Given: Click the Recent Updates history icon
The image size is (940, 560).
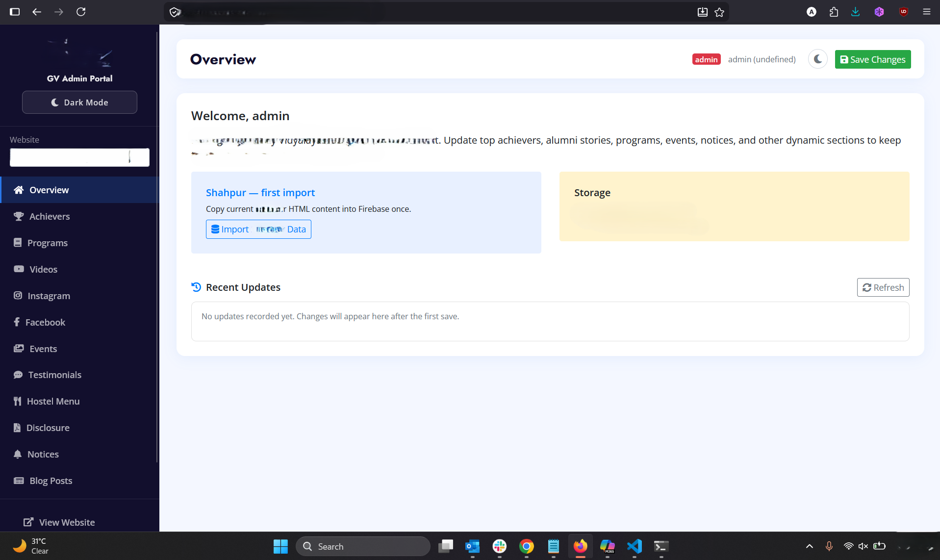Looking at the screenshot, I should [196, 287].
